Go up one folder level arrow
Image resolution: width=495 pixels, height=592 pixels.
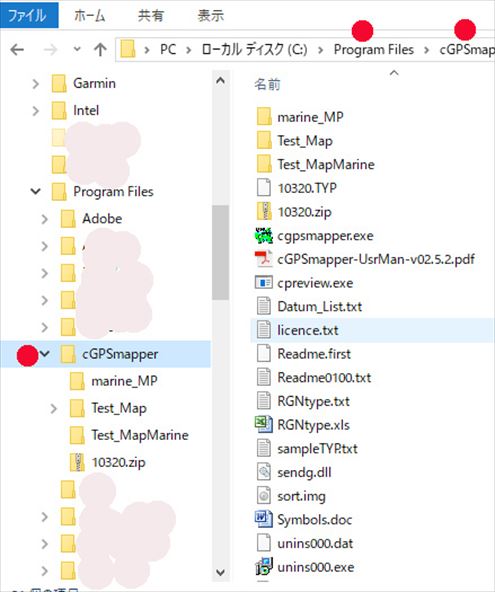tap(100, 49)
